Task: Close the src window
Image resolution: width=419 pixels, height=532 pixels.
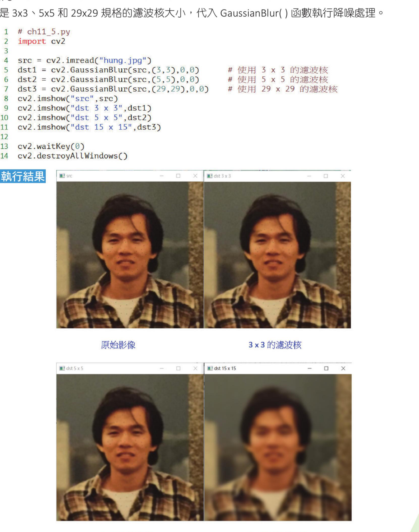Action: pyautogui.click(x=195, y=176)
